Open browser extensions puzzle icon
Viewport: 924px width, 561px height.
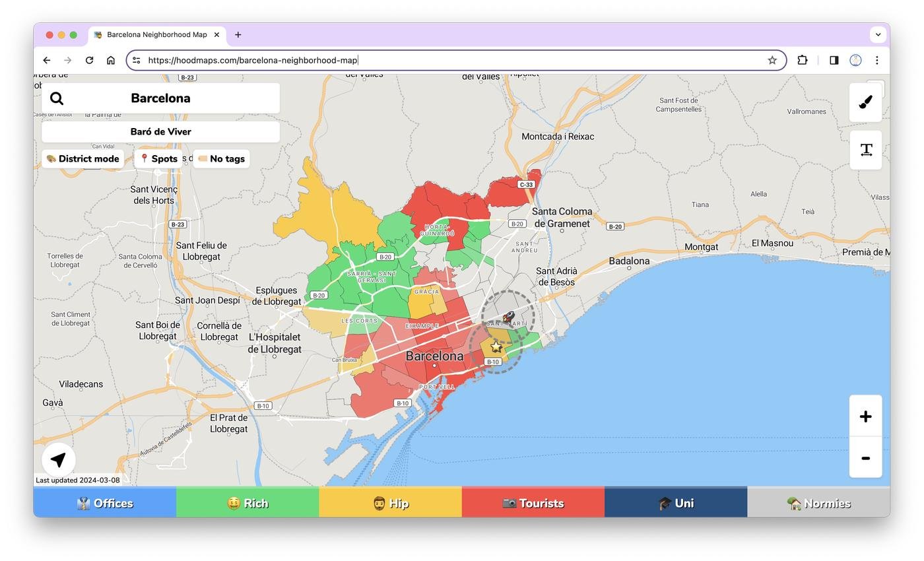(802, 60)
